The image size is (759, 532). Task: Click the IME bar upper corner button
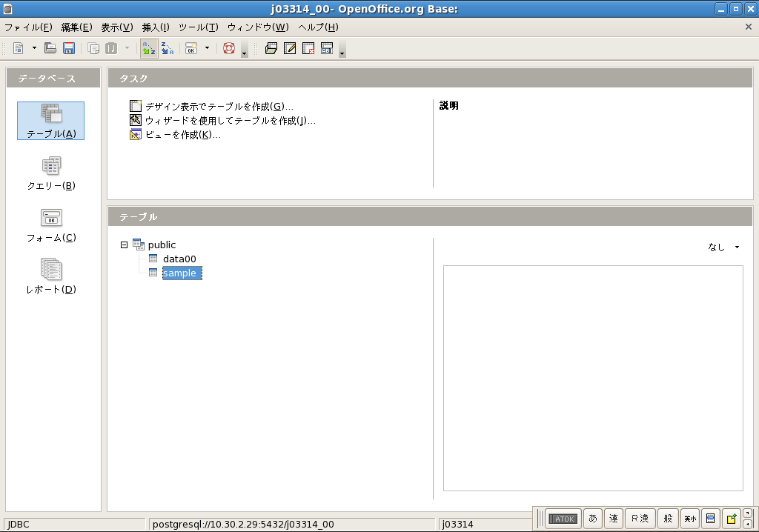point(748,513)
